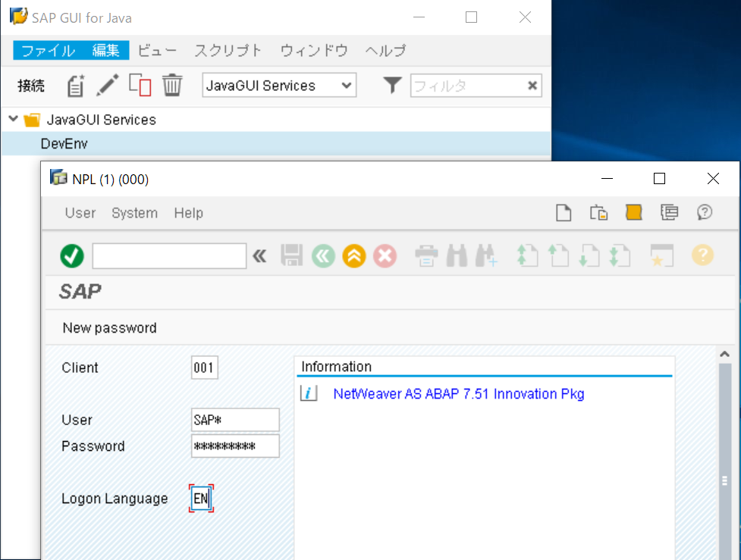Close the SAP GUI for Java window
This screenshot has height=560, width=741.
point(525,17)
